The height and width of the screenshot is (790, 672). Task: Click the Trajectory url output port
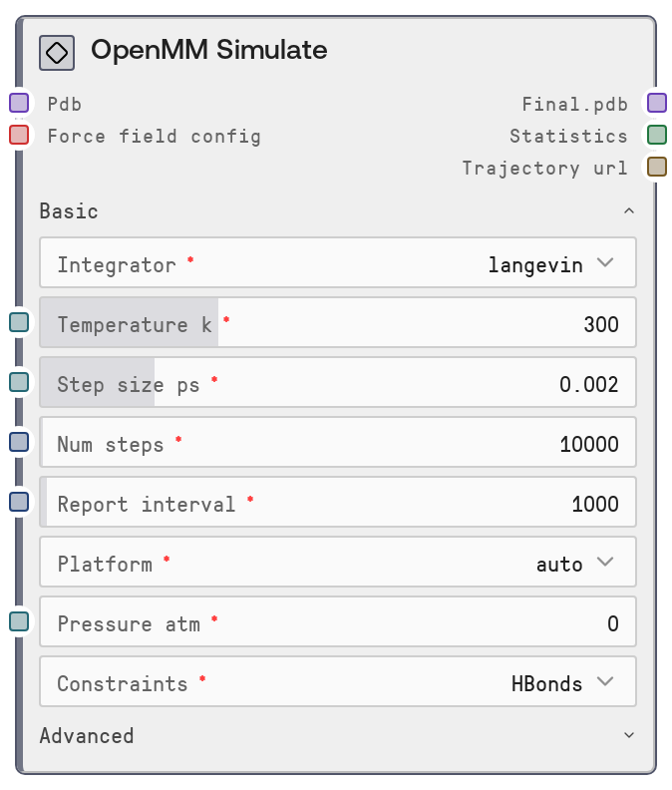tap(656, 167)
